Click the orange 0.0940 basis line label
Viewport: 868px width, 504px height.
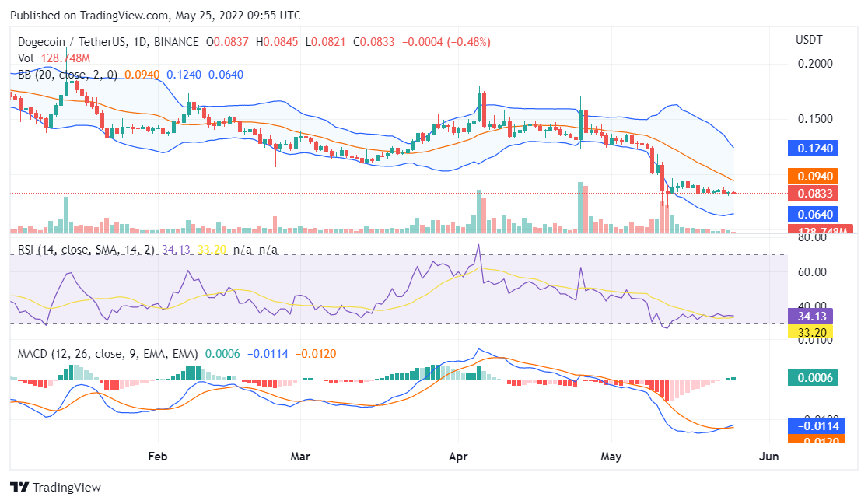814,177
